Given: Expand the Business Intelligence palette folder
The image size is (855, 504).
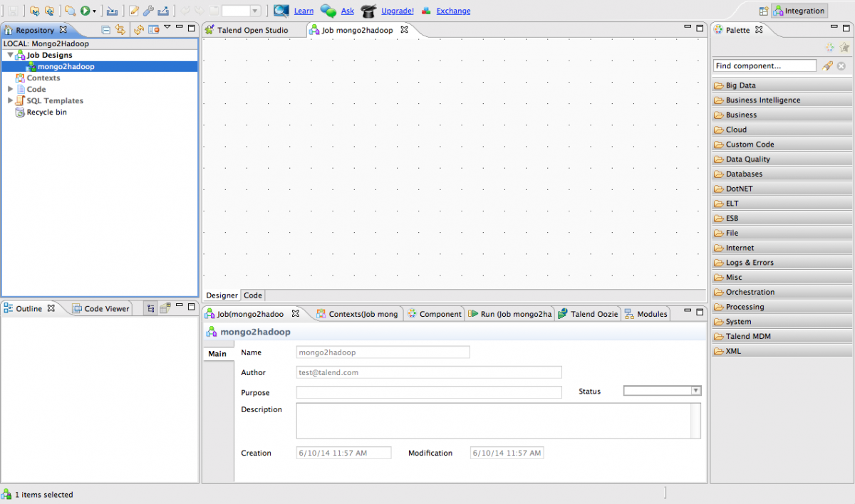Looking at the screenshot, I should coord(782,100).
